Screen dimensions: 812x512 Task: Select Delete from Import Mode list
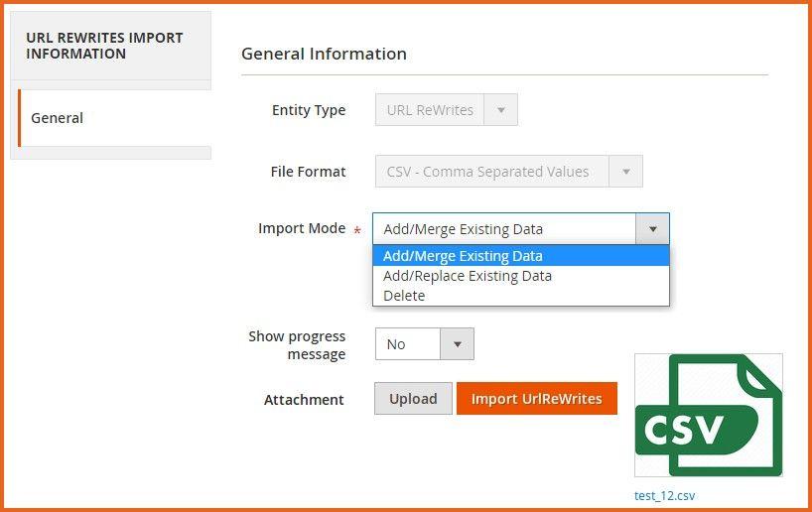[x=404, y=296]
